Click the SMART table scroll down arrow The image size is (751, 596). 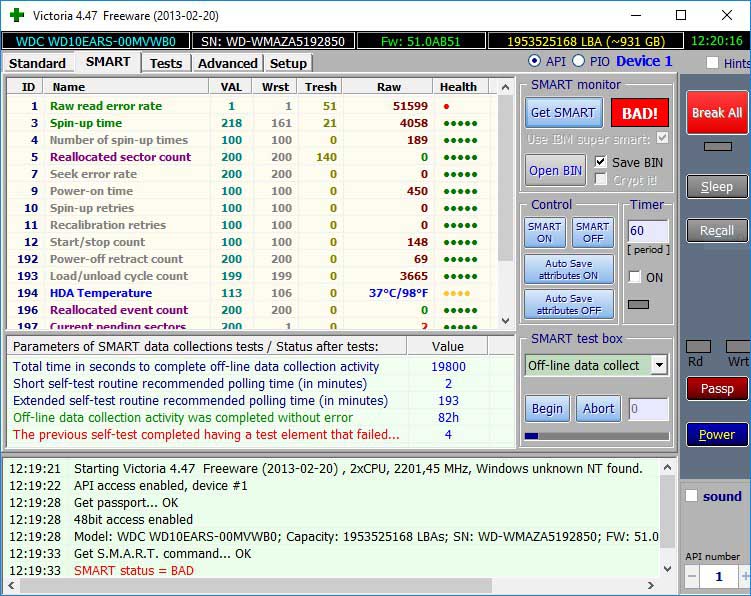tap(505, 320)
